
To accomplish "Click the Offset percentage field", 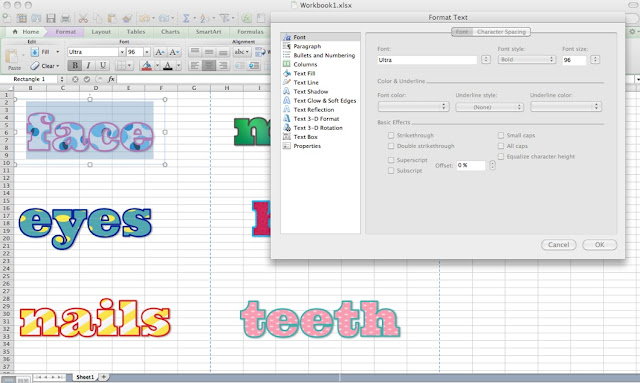I will pyautogui.click(x=471, y=165).
